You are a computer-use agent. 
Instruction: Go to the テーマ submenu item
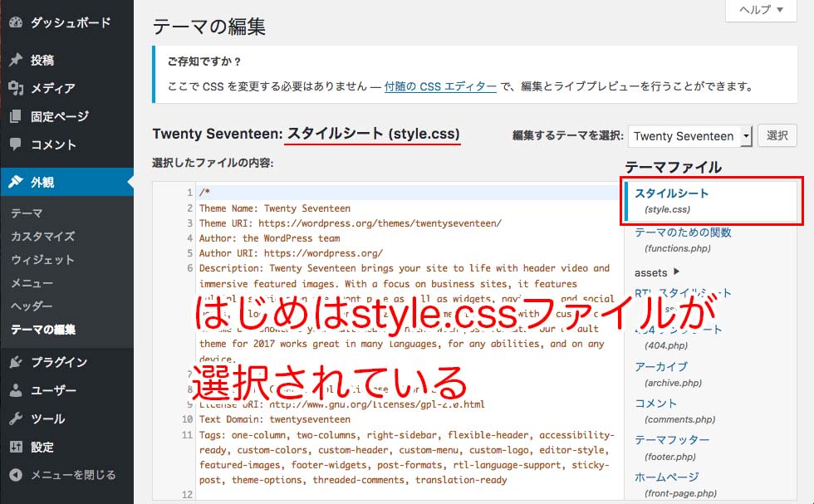27,213
